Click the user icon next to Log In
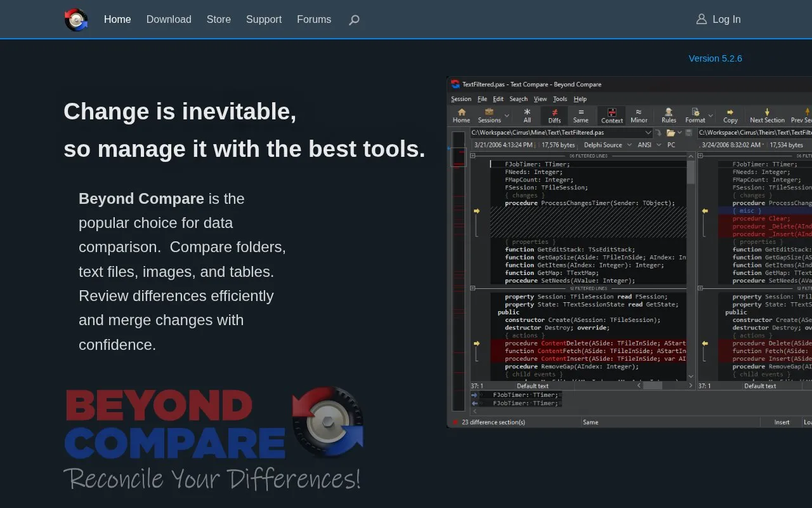 pyautogui.click(x=701, y=19)
